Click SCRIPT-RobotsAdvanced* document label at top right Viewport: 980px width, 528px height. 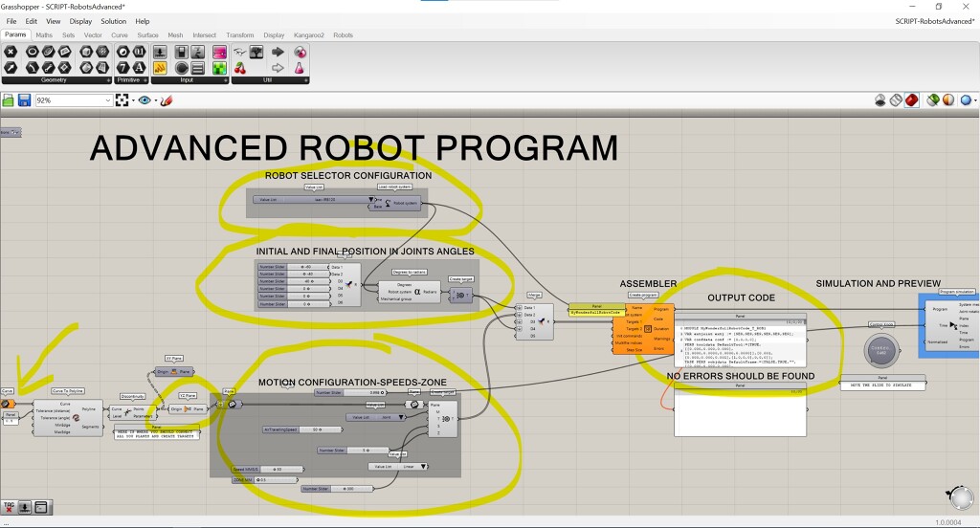point(934,21)
